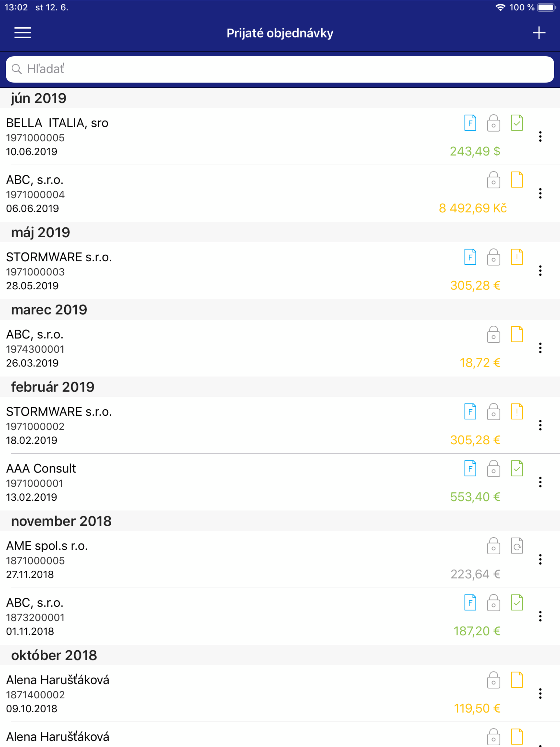Open three-dot menu for AAA Consult order

(x=540, y=482)
